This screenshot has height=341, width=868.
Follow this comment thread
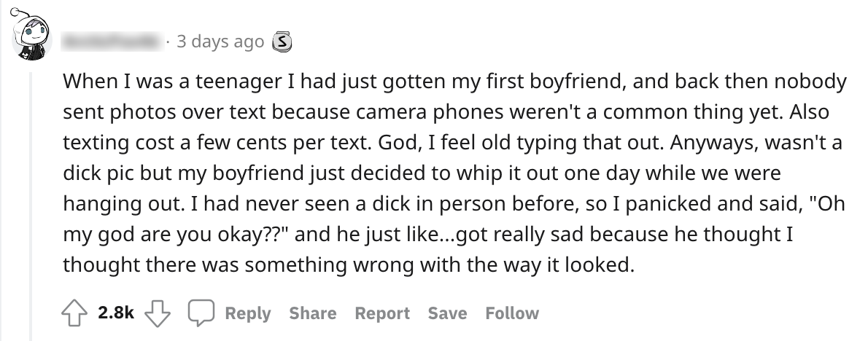[512, 313]
